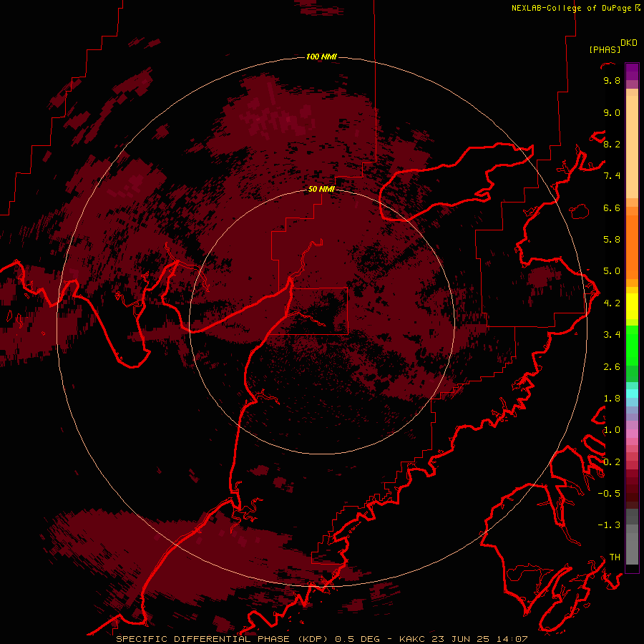Click the TH threshold label

click(615, 557)
